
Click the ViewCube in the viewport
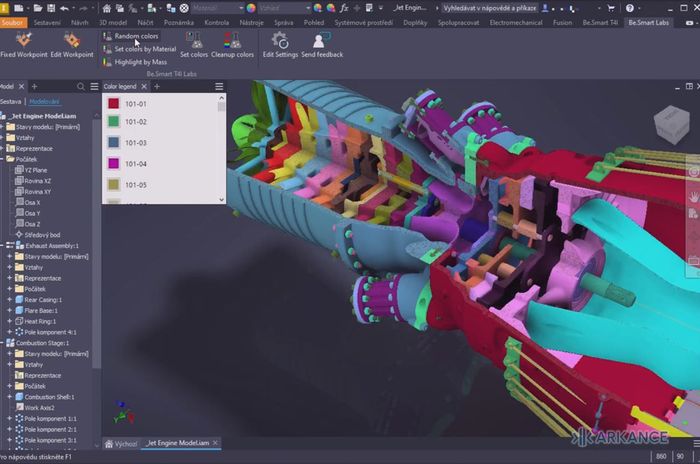tap(670, 127)
